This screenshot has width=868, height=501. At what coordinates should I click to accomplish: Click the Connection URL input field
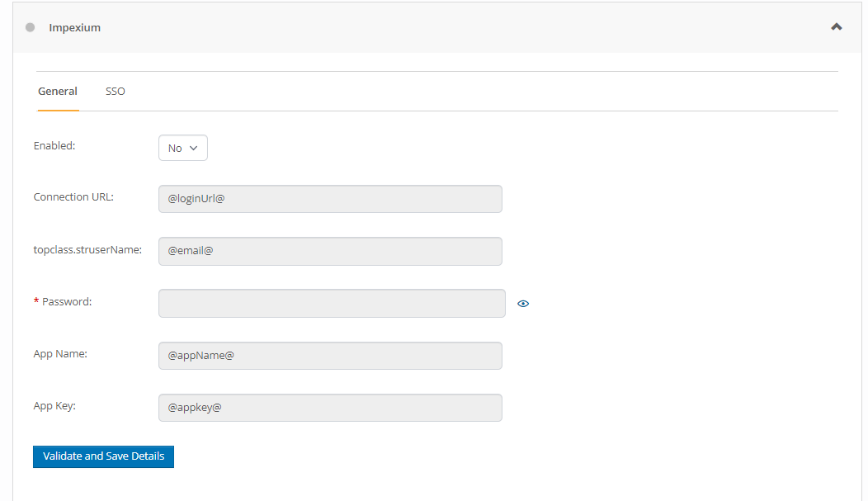click(330, 199)
